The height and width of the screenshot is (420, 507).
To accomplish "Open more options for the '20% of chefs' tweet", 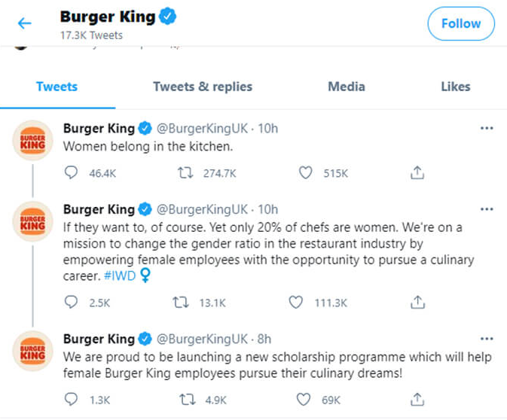I will tap(487, 209).
